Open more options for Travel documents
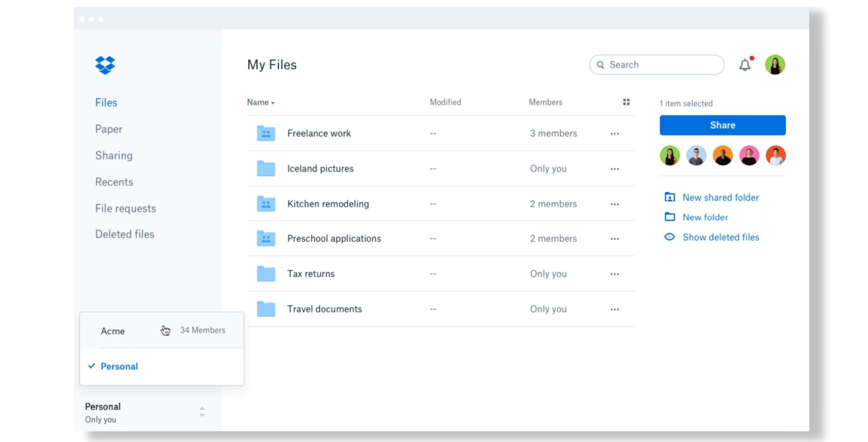Image resolution: width=868 pixels, height=442 pixels. 615,309
